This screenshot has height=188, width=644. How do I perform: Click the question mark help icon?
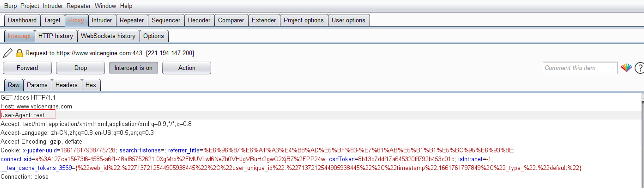tap(639, 68)
